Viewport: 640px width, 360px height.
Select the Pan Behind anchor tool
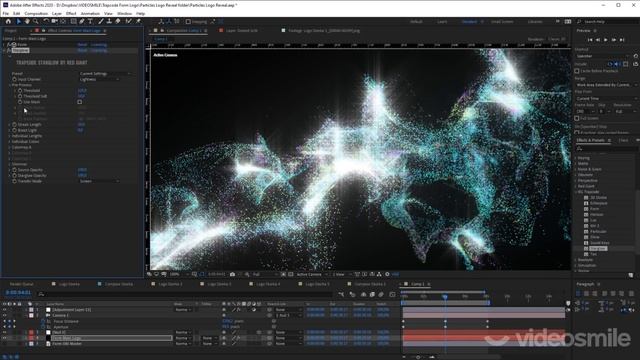pyautogui.click(x=63, y=21)
